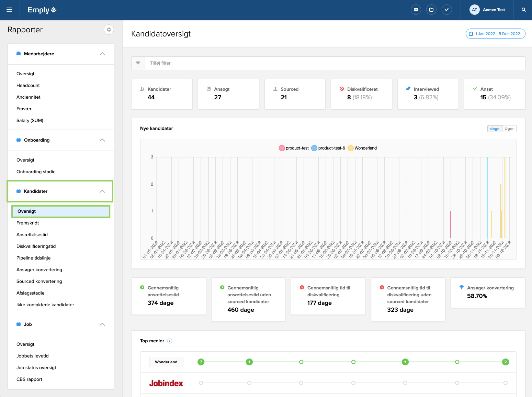Toggle product-test-6 legend series
The height and width of the screenshot is (397, 532).
tap(328, 148)
